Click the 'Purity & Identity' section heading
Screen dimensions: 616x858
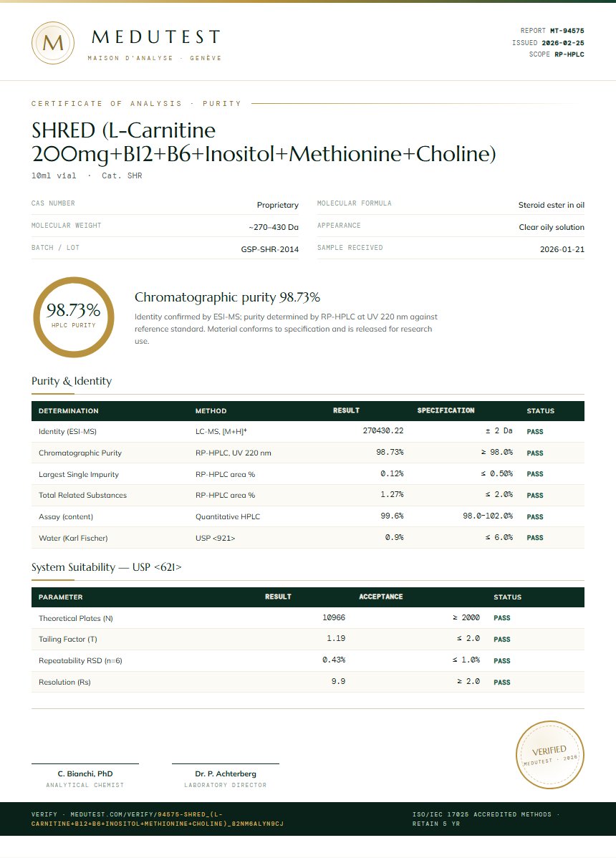click(72, 381)
